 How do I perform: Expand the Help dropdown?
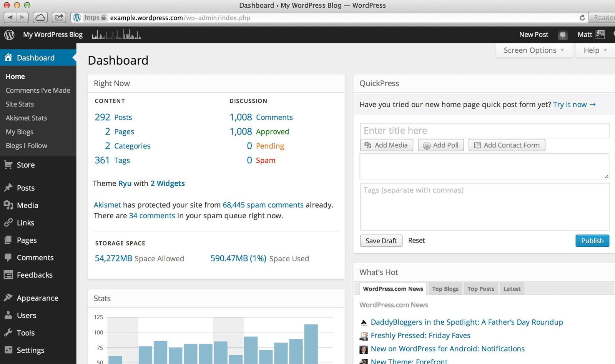pos(595,50)
